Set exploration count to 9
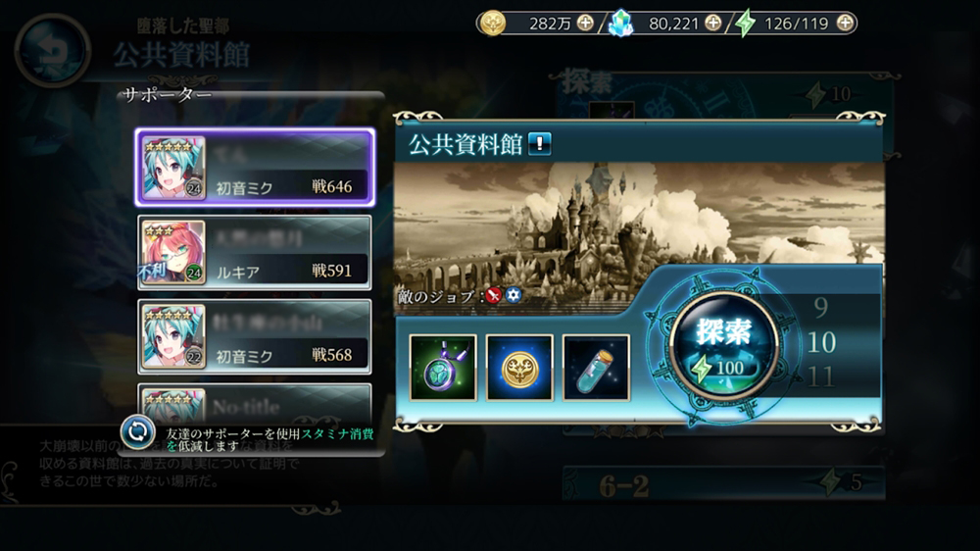The image size is (980, 551). pyautogui.click(x=821, y=308)
